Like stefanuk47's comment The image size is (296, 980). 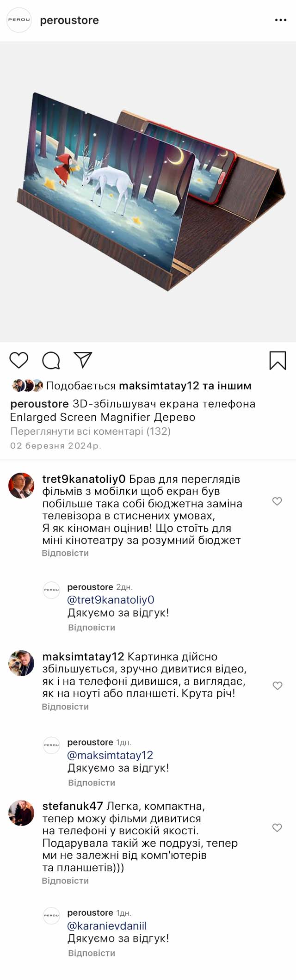point(277,827)
